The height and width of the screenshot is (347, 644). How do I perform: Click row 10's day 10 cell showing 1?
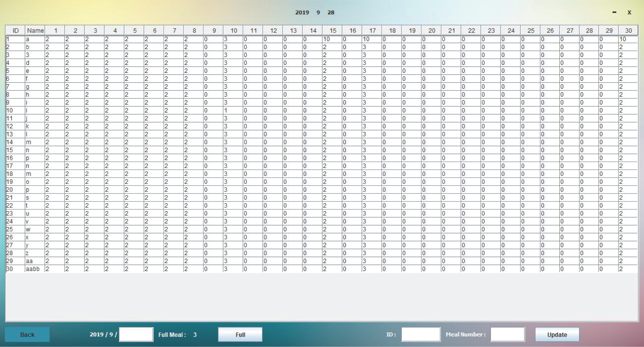(x=233, y=111)
